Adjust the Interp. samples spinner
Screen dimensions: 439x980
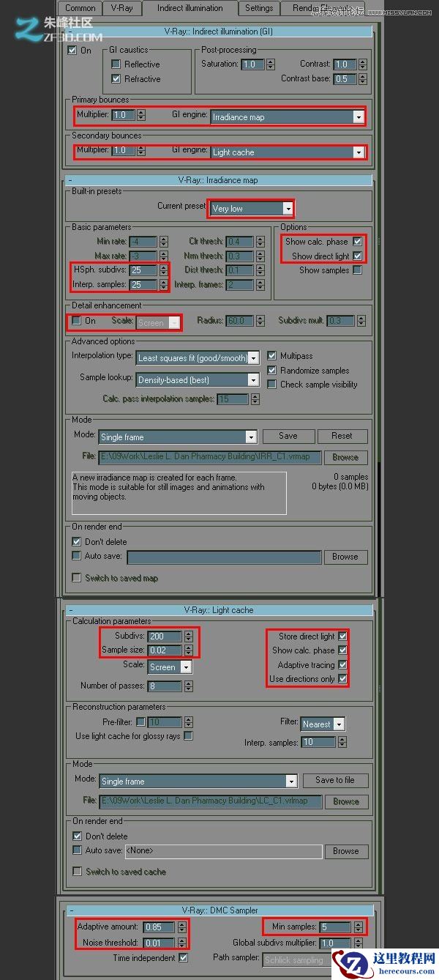coord(163,285)
